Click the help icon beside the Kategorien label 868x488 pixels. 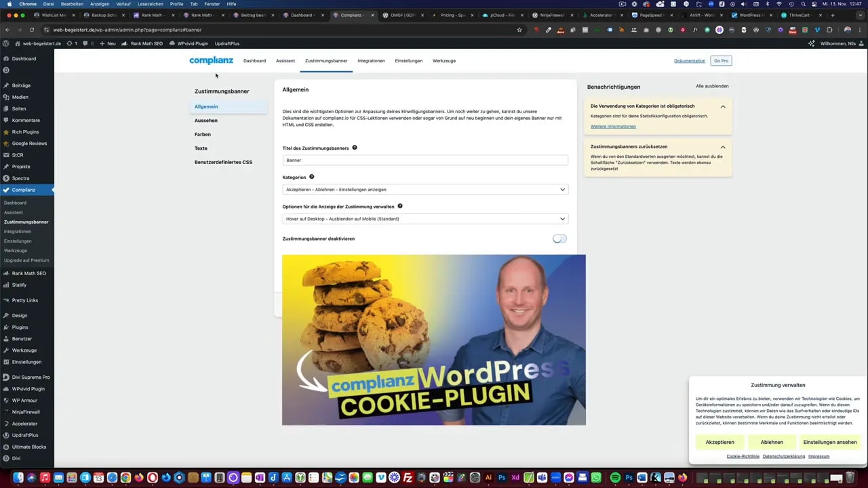point(311,177)
